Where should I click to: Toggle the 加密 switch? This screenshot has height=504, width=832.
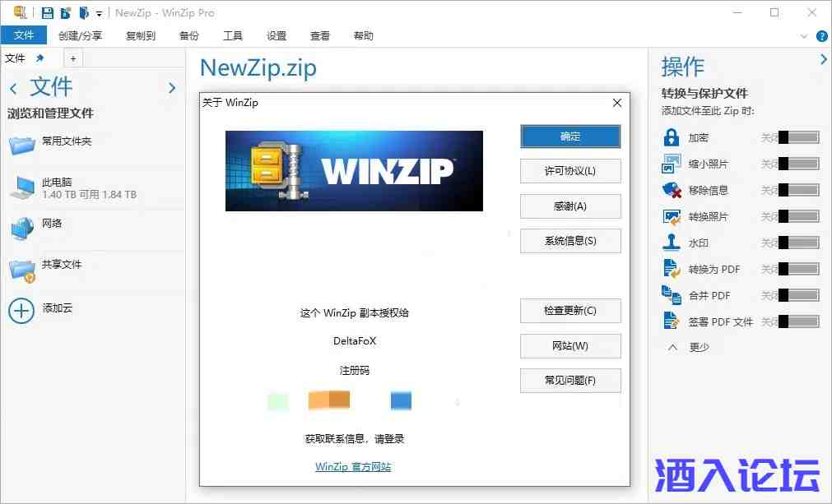799,138
